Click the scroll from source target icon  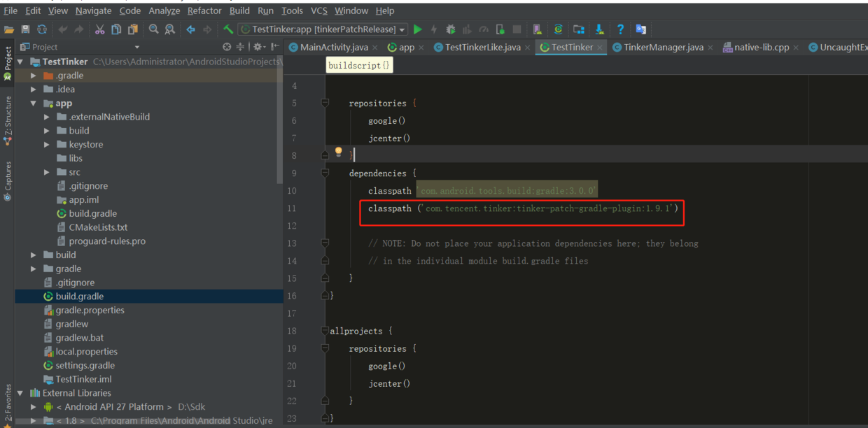227,47
